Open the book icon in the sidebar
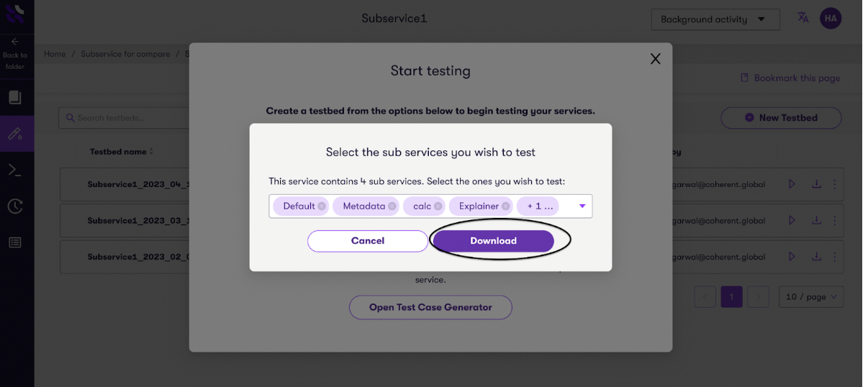This screenshot has height=387, width=868. 15,98
